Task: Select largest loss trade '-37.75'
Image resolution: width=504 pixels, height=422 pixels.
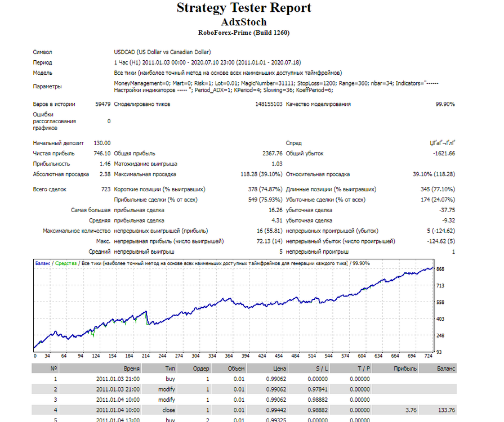Action: click(447, 210)
